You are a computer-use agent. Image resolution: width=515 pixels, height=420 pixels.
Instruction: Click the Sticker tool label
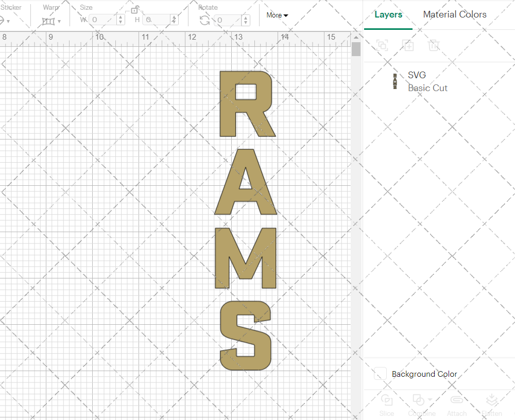click(x=11, y=7)
